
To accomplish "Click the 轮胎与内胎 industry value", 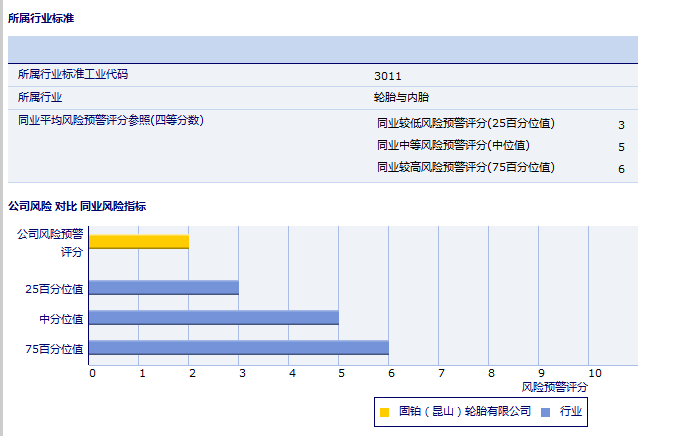I will pyautogui.click(x=401, y=97).
